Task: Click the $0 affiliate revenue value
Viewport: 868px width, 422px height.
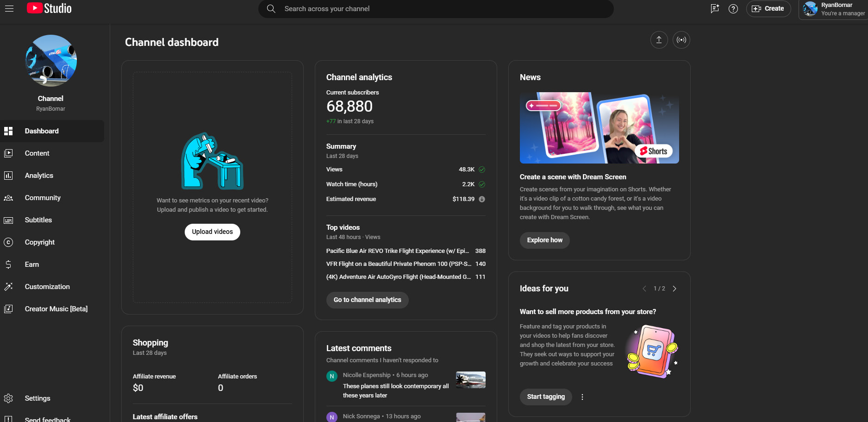Action: (138, 388)
